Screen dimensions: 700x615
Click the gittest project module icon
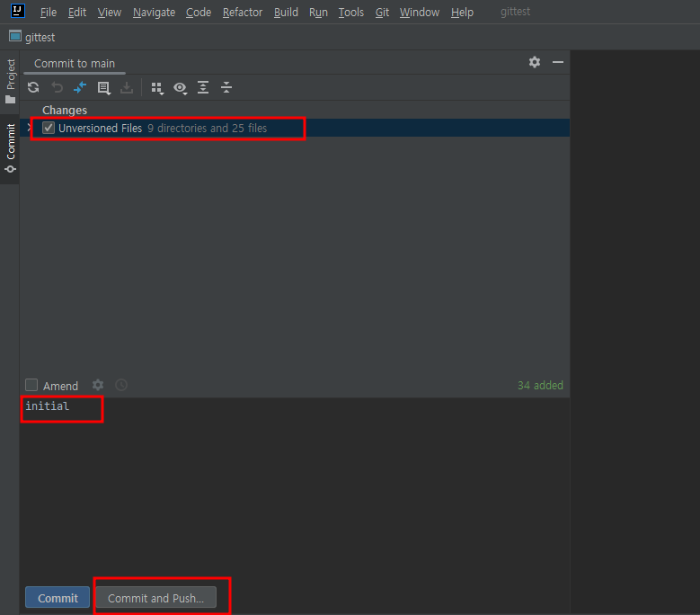point(15,36)
